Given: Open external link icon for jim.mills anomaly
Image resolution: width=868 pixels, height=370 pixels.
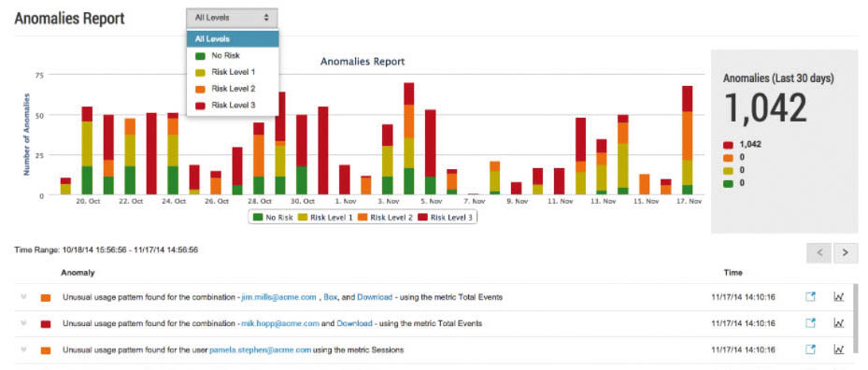Looking at the screenshot, I should pyautogui.click(x=810, y=297).
